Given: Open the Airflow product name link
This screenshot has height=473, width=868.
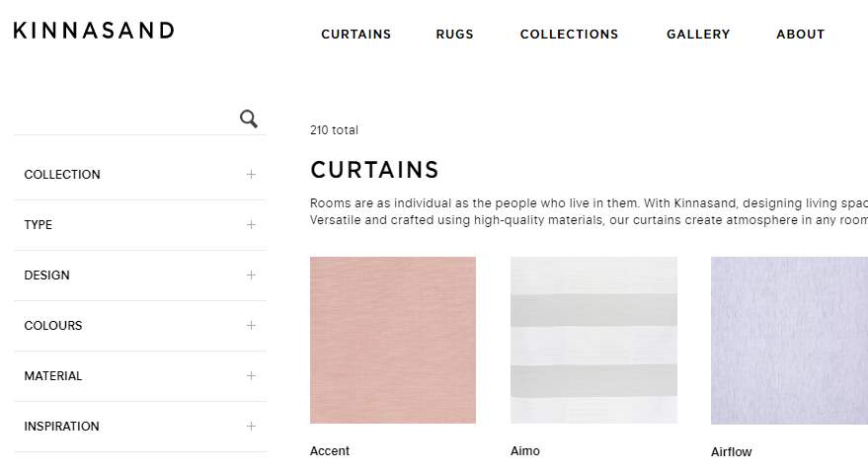Looking at the screenshot, I should (x=732, y=452).
